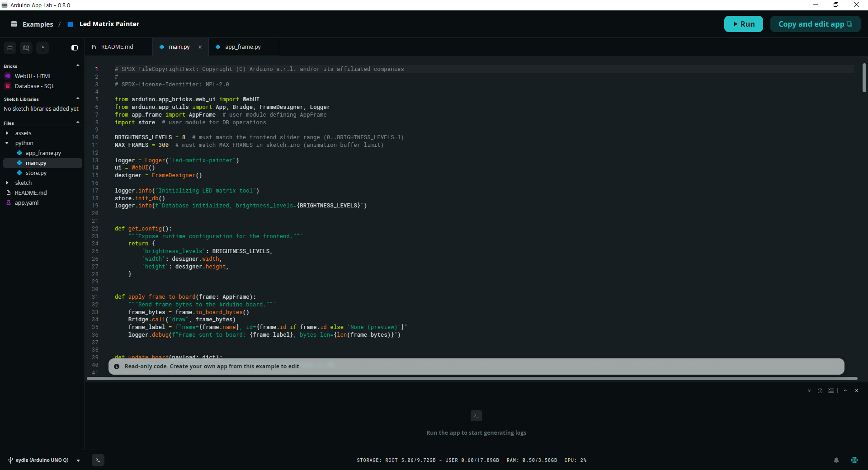
Task: Click the read-only code info icon
Action: (x=117, y=367)
